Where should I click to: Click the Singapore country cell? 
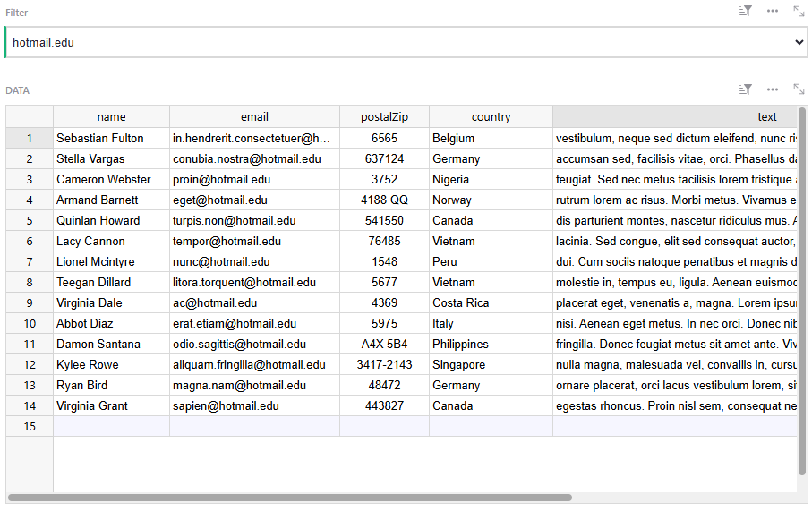[491, 364]
